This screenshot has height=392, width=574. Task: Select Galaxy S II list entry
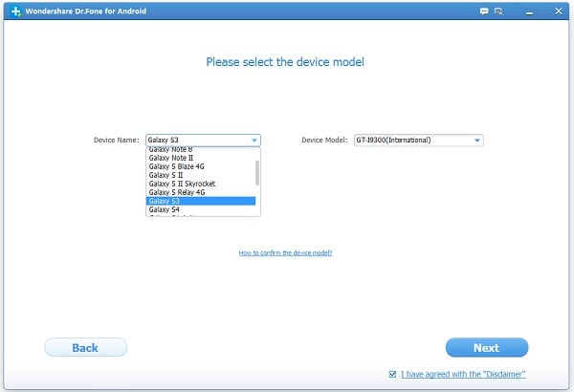point(201,175)
